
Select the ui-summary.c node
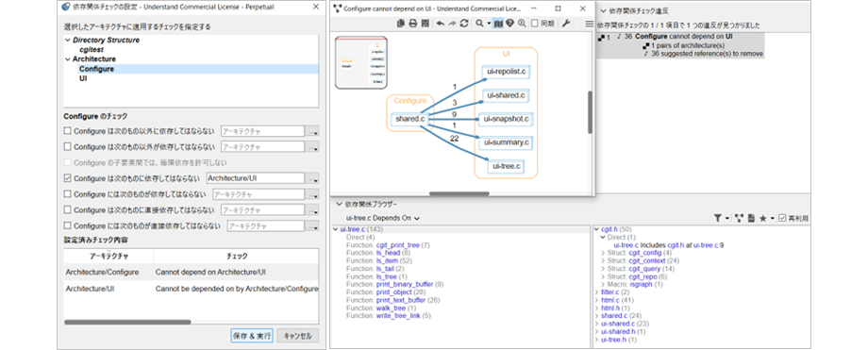(x=506, y=142)
